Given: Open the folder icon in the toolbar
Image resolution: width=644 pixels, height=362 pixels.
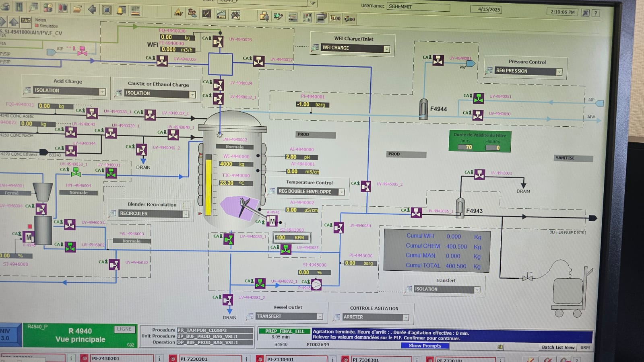Looking at the screenshot, I should [x=77, y=8].
